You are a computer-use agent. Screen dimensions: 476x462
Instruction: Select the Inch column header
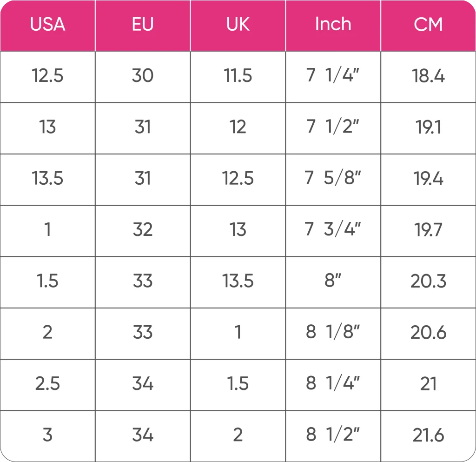[333, 25]
